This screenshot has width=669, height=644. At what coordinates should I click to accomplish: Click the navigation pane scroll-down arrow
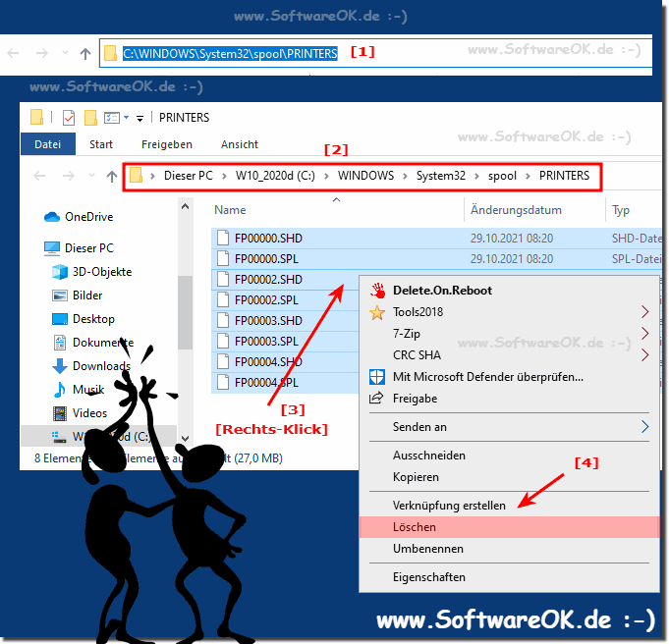185,438
